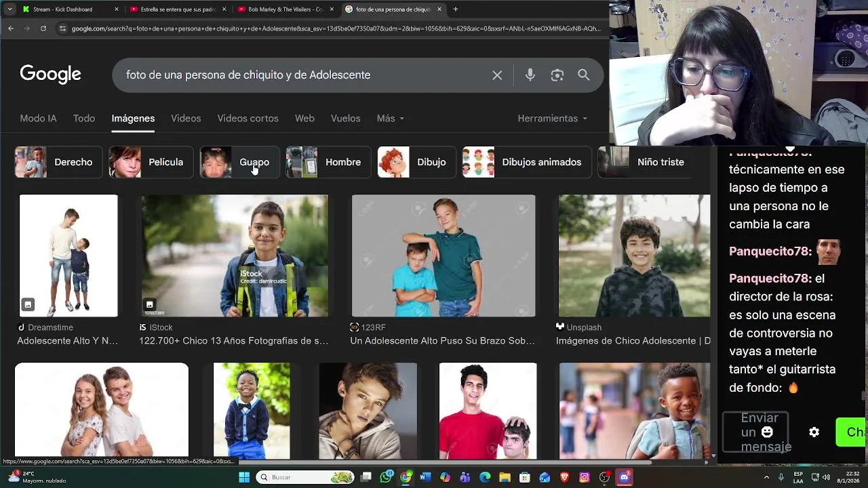Close the Kick Dashboard browser tab

click(117, 9)
